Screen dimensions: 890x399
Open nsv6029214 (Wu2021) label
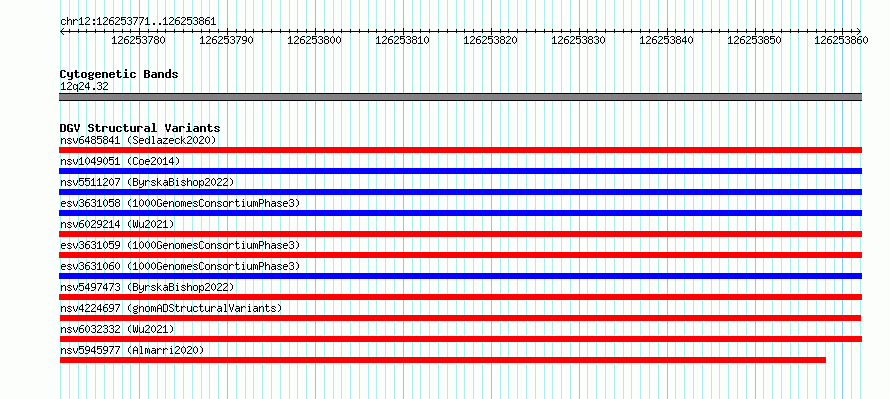(x=117, y=224)
